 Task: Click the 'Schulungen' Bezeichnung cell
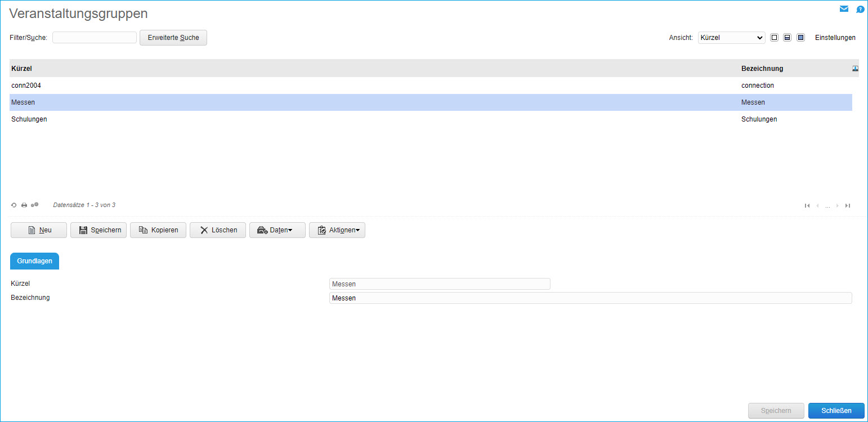[x=759, y=119]
